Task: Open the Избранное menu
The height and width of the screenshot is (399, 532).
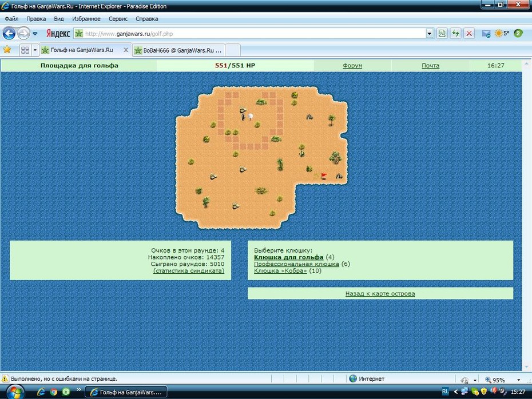Action: point(86,19)
